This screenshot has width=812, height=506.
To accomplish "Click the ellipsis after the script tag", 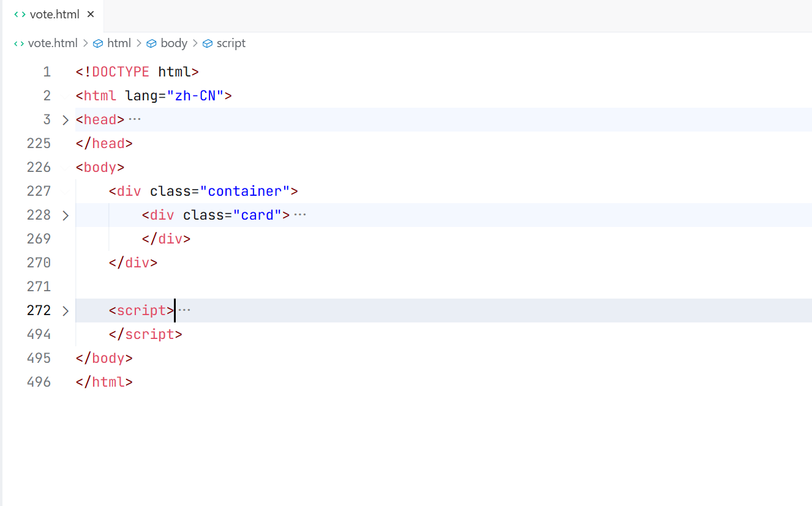I will [x=184, y=310].
